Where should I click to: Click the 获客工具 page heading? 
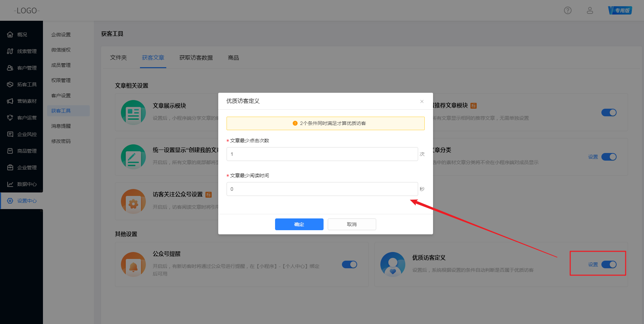point(112,34)
